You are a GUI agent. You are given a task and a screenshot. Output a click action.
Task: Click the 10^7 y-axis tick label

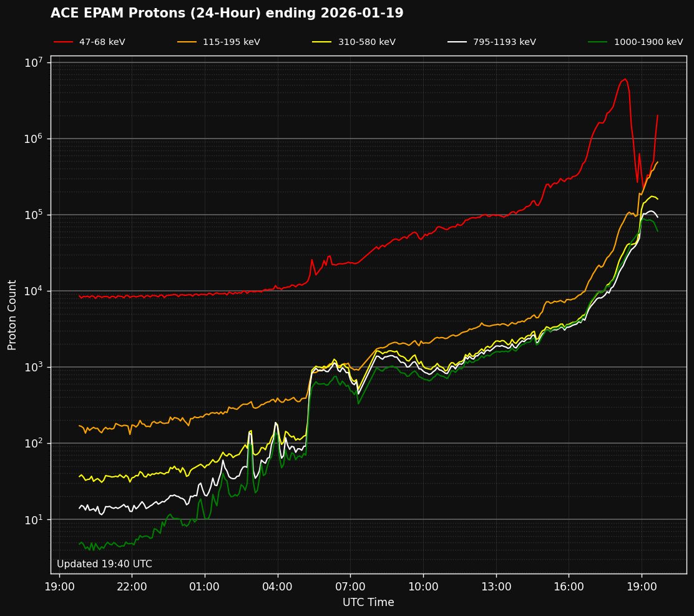click(x=34, y=62)
